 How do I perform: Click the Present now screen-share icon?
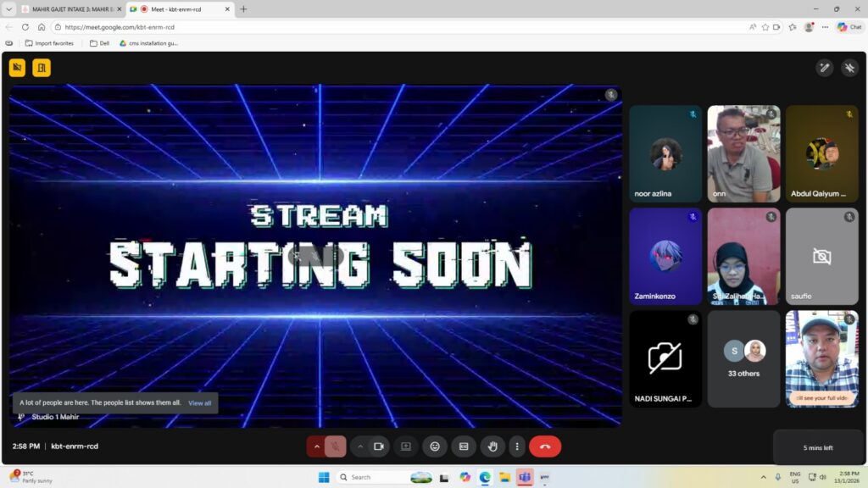[x=406, y=446]
